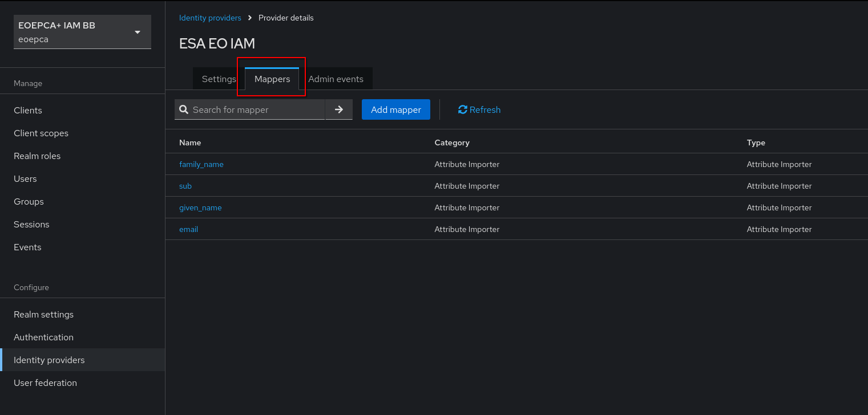Open the email mapper
Image resolution: width=868 pixels, height=415 pixels.
click(188, 229)
